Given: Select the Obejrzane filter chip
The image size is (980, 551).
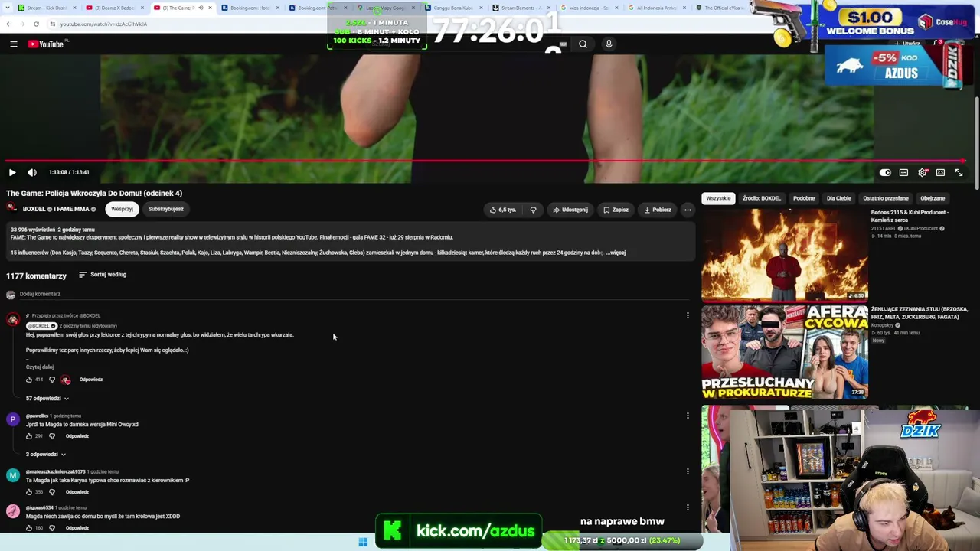Looking at the screenshot, I should [x=933, y=198].
